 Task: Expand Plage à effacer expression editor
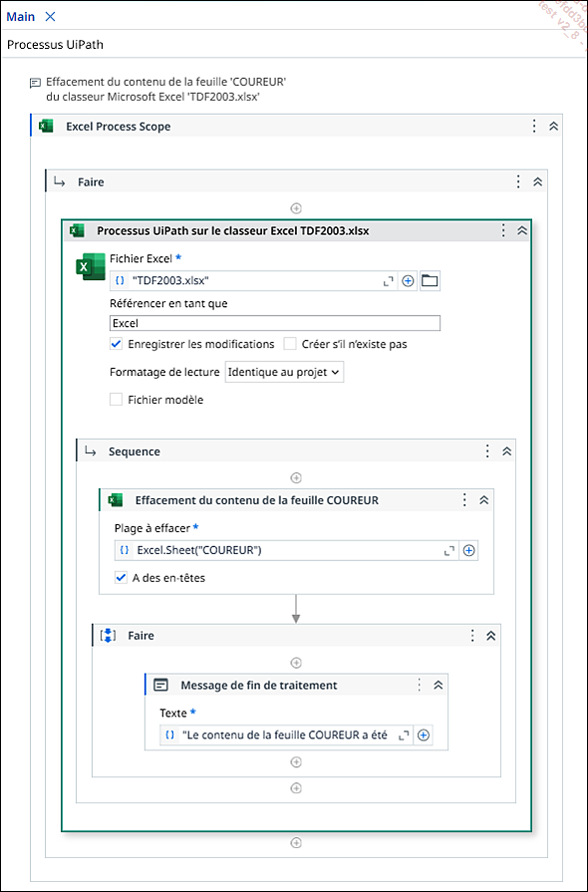coord(449,551)
